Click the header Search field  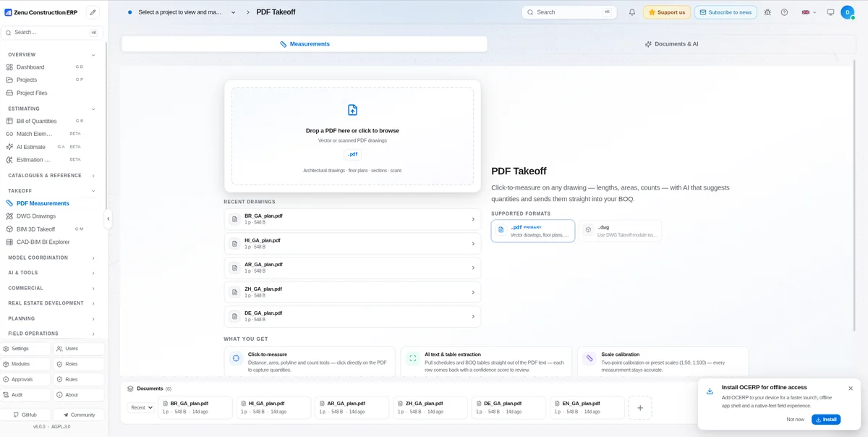point(569,12)
